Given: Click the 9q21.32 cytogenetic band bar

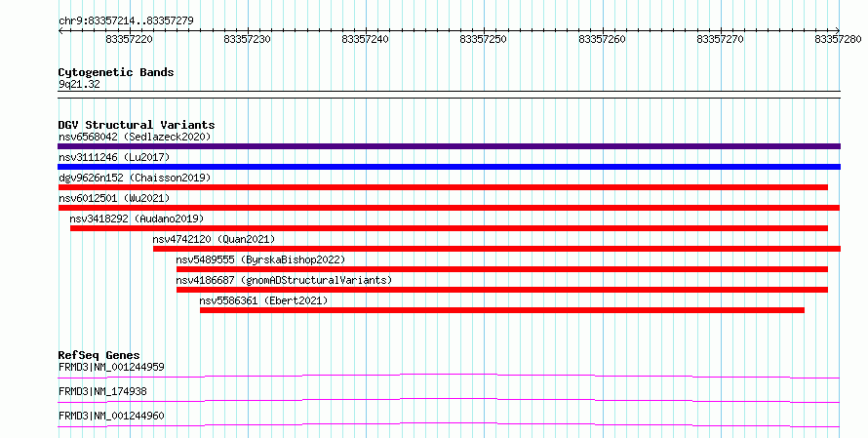Looking at the screenshot, I should 449,95.
